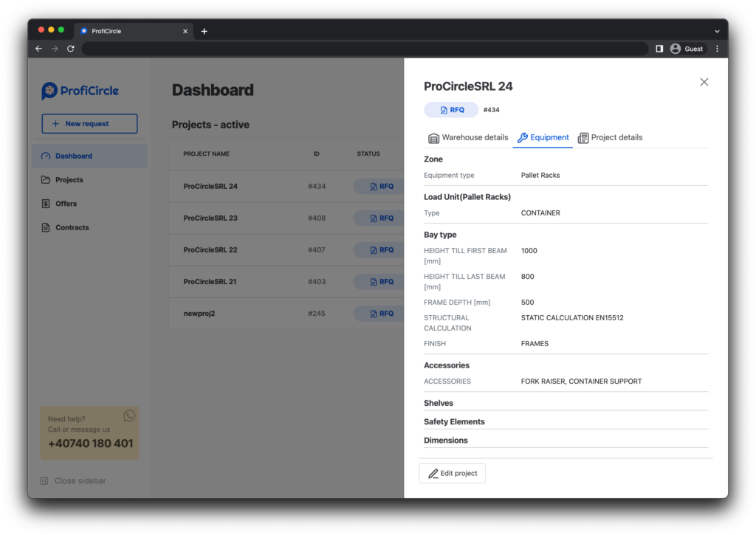Image resolution: width=756 pixels, height=535 pixels.
Task: Click the phone number +40740 180 401
Action: tap(91, 444)
